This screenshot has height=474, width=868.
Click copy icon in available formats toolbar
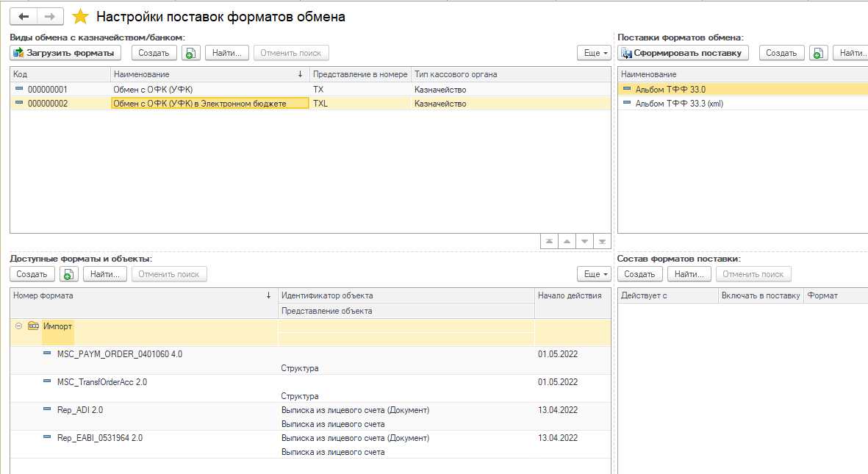point(69,274)
